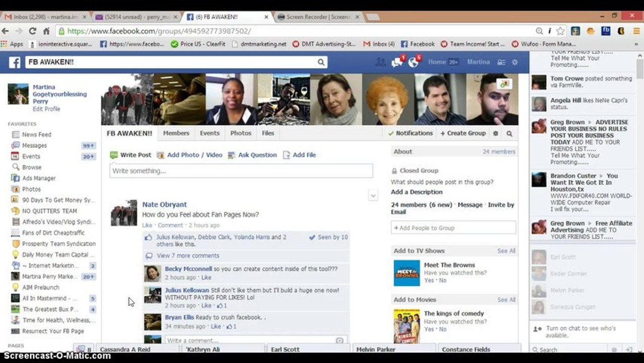The width and height of the screenshot is (644, 363).
Task: Toggle group Notifications checkmark button
Action: (x=410, y=133)
